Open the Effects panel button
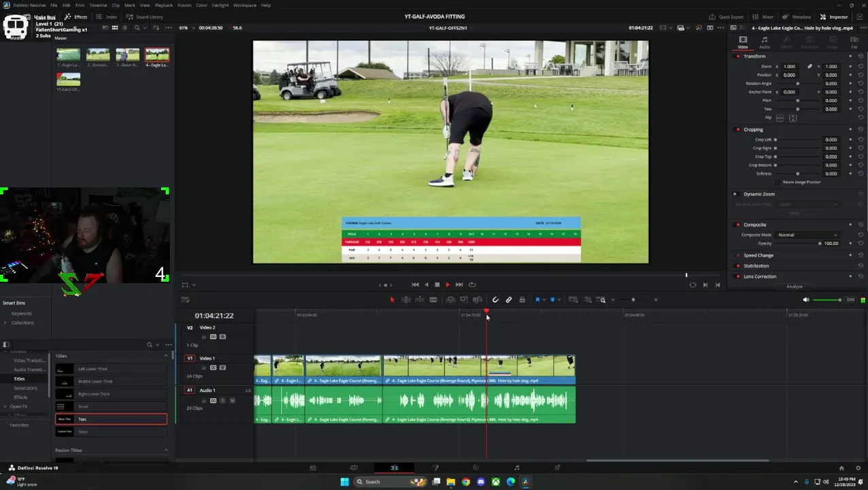This screenshot has width=868, height=490. pyautogui.click(x=76, y=17)
